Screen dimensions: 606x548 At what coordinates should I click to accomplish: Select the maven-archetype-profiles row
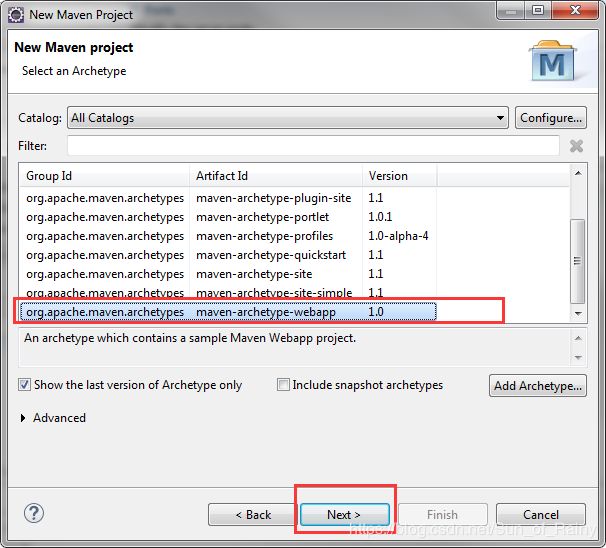tap(228, 236)
